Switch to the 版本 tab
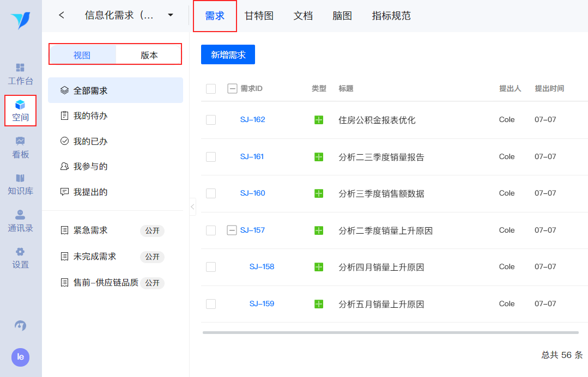Viewport: 588px width, 377px height. (149, 55)
